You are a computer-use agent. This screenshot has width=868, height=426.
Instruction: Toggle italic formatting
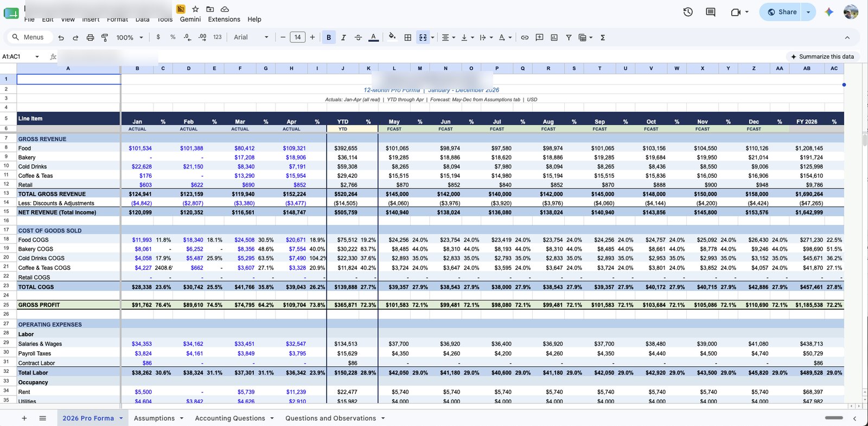[343, 37]
